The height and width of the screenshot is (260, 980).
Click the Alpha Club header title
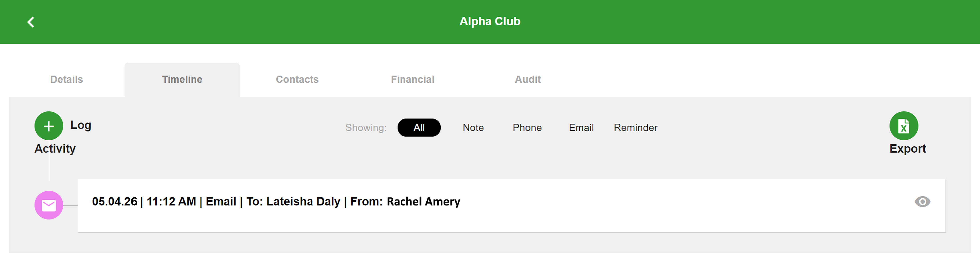490,21
